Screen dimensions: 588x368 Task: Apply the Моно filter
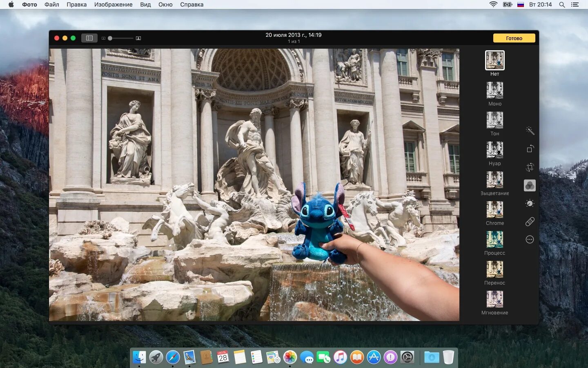pyautogui.click(x=494, y=90)
